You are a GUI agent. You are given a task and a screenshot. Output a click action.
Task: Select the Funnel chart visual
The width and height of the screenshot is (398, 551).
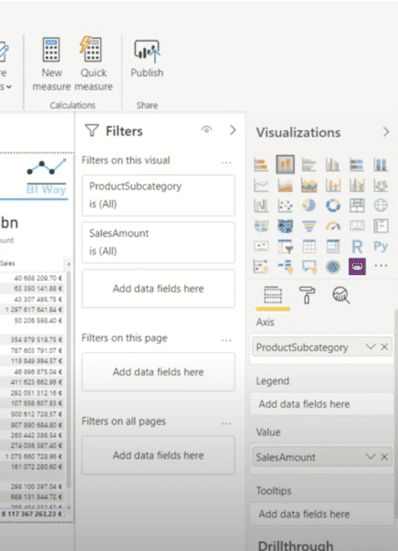click(x=309, y=226)
